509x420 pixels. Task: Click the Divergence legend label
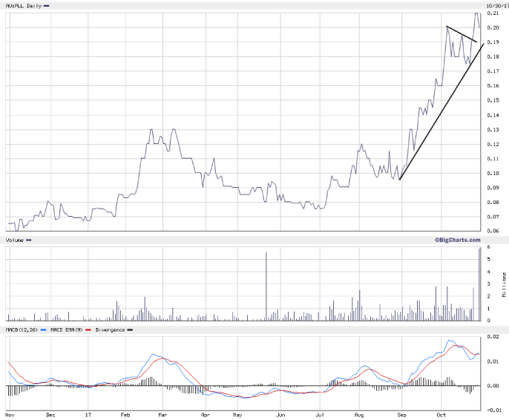[111, 329]
